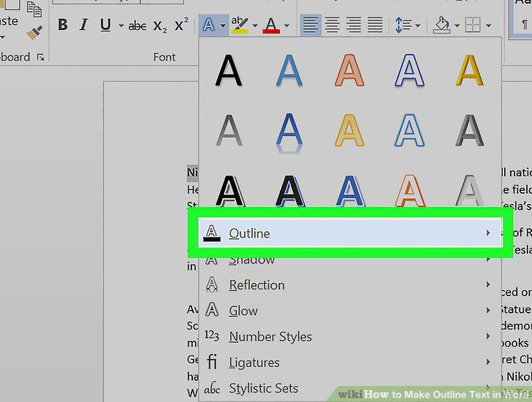Open the Shadow submenu
This screenshot has width=532, height=402.
[x=350, y=259]
